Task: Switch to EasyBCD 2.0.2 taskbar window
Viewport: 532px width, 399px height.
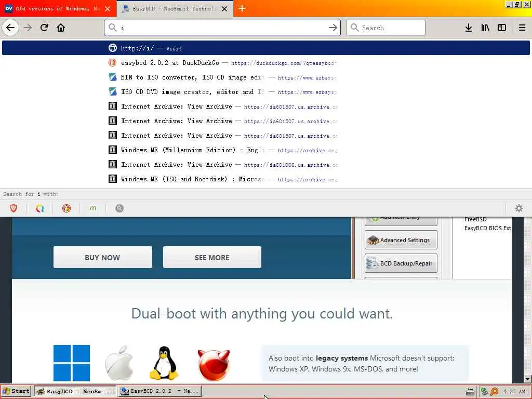Action: coord(160,391)
